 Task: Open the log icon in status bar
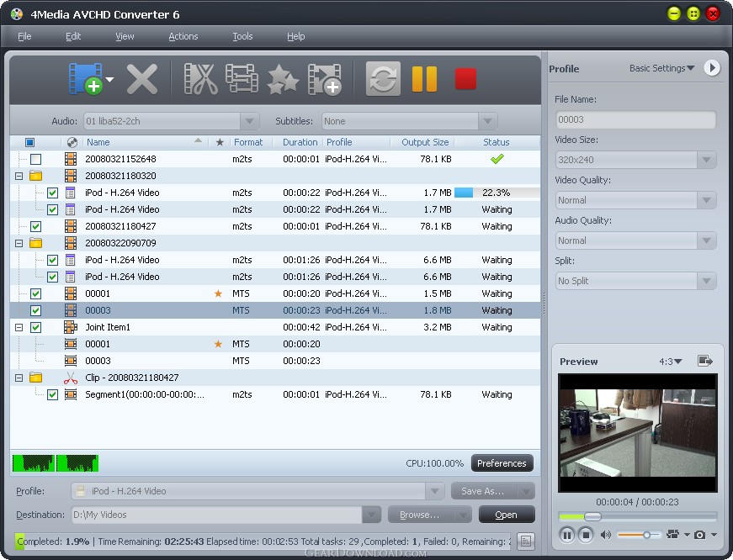point(526,542)
